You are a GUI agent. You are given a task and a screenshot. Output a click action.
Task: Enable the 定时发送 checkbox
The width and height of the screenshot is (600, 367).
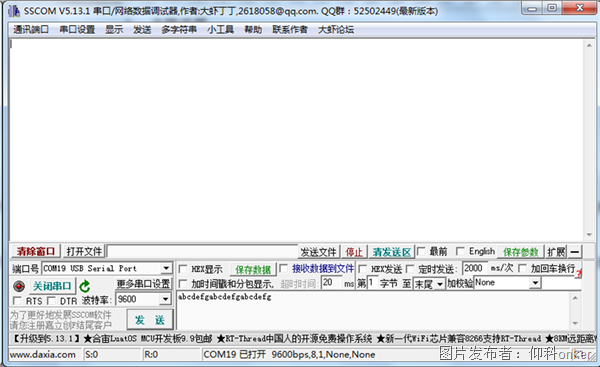[410, 269]
